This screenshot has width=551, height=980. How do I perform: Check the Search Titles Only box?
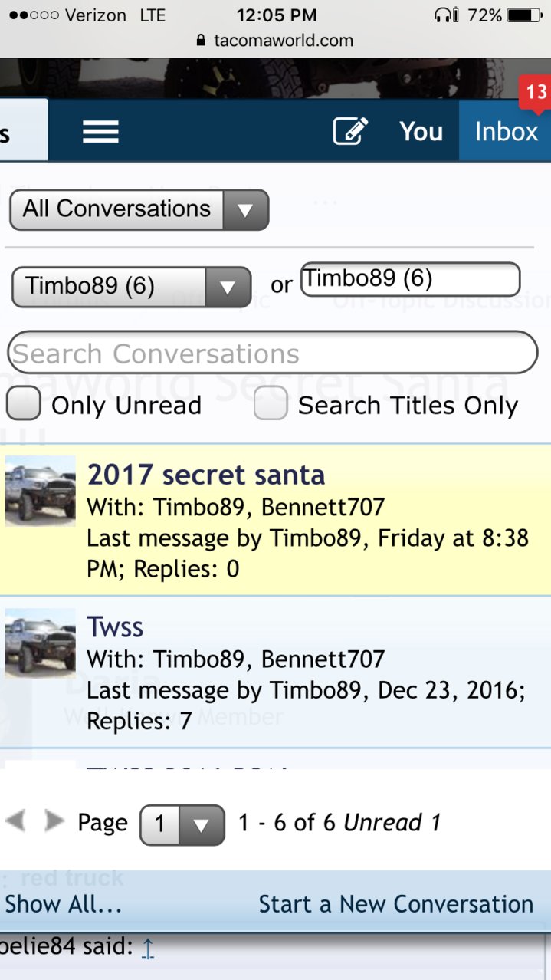[x=271, y=404]
